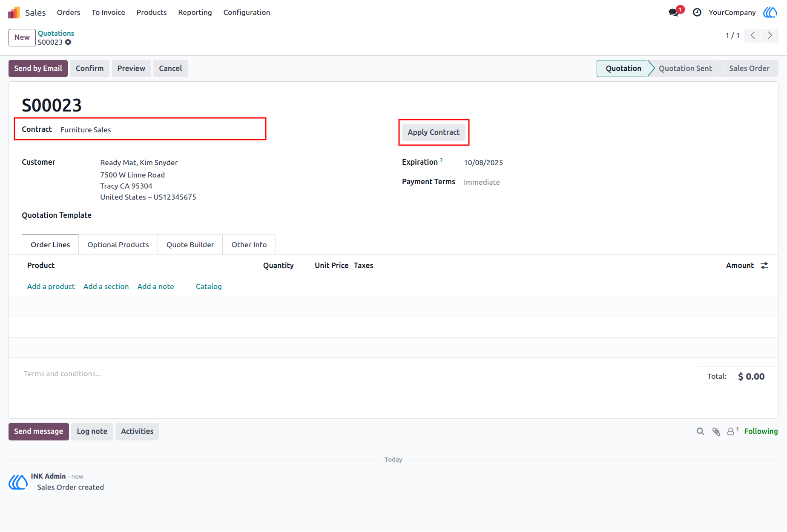Screen dimensions: 787x532
Task: Set status to Sales Order
Action: click(749, 69)
